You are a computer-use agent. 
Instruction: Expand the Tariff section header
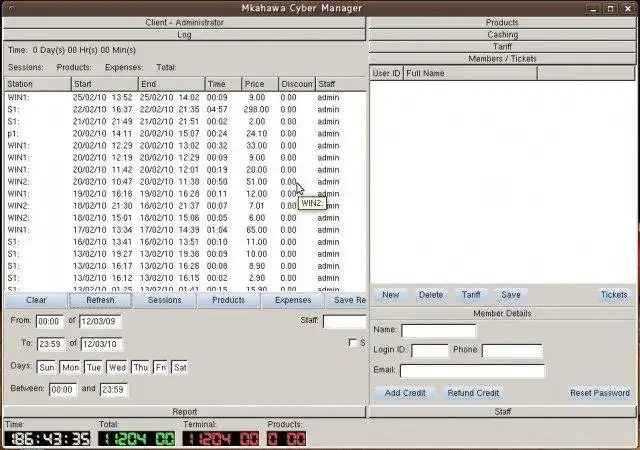[x=502, y=47]
